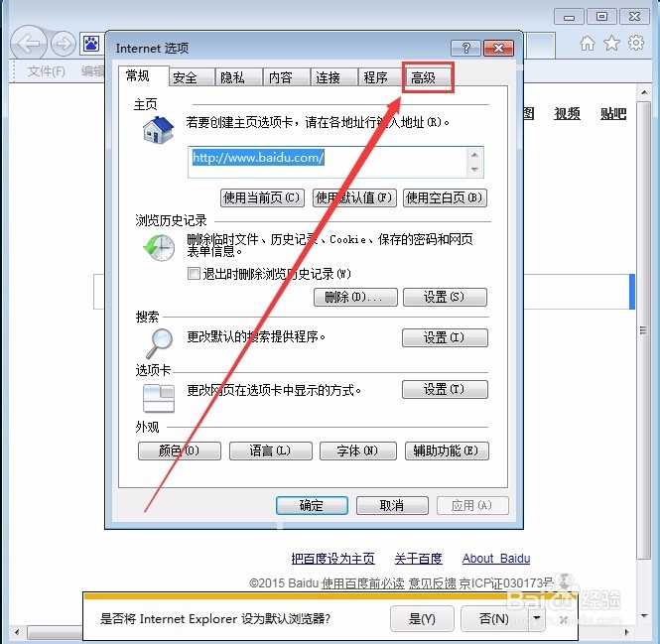
Task: Open the 高级 tab
Action: tap(428, 77)
